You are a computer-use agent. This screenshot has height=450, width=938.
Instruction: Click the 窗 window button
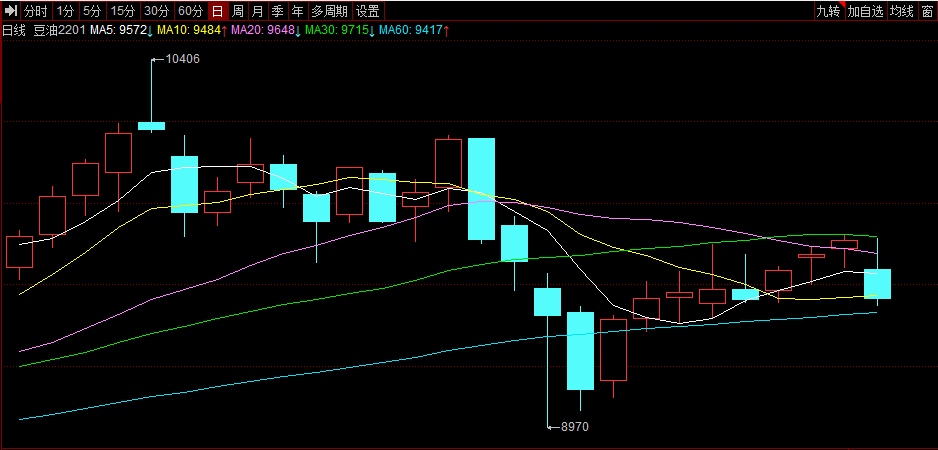(x=928, y=11)
